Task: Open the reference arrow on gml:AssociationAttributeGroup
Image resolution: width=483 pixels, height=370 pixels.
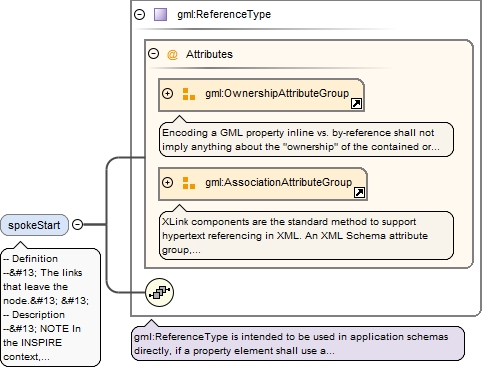Action: point(359,192)
